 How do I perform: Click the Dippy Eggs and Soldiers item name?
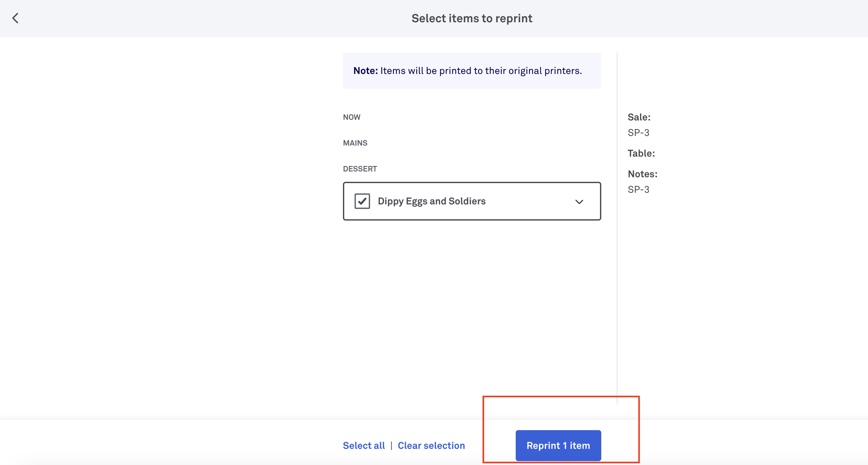pyautogui.click(x=431, y=201)
